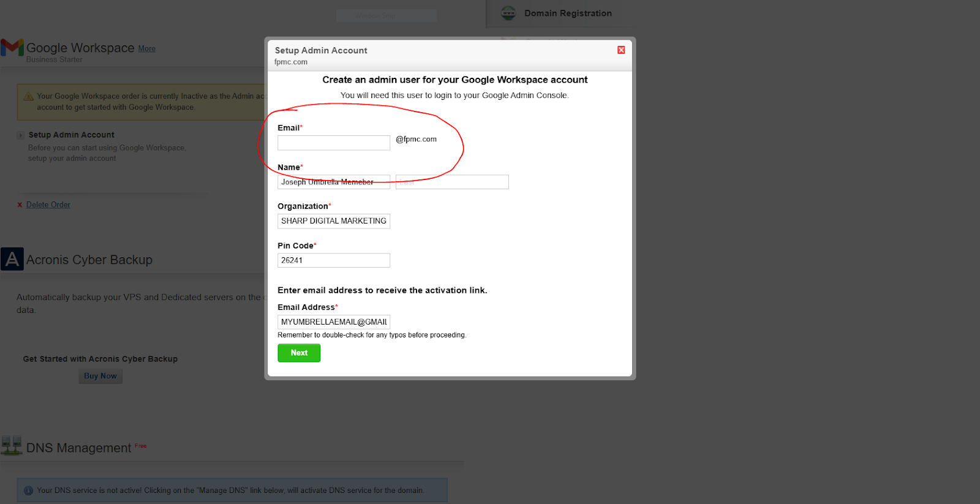
Task: Click the Google Workspace heading
Action: click(x=80, y=48)
